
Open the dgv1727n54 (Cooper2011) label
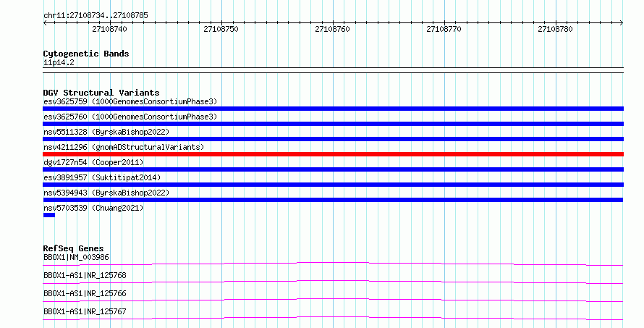coord(93,162)
